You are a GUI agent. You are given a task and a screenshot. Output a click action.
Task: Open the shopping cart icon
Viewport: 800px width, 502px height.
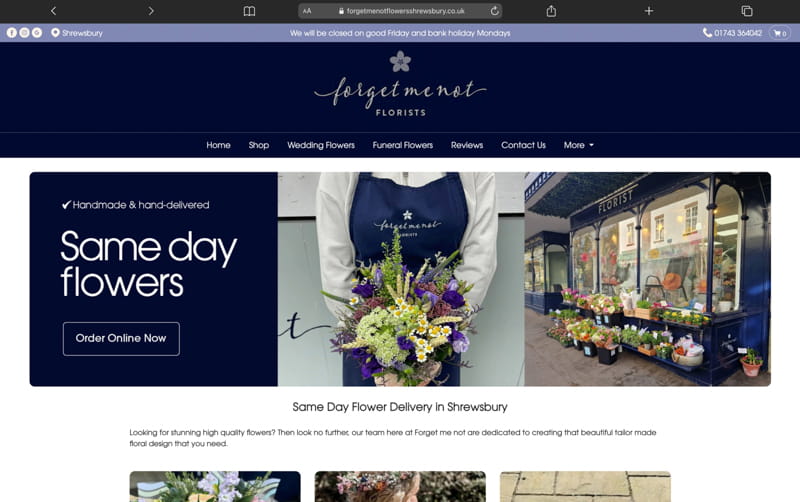pos(780,33)
